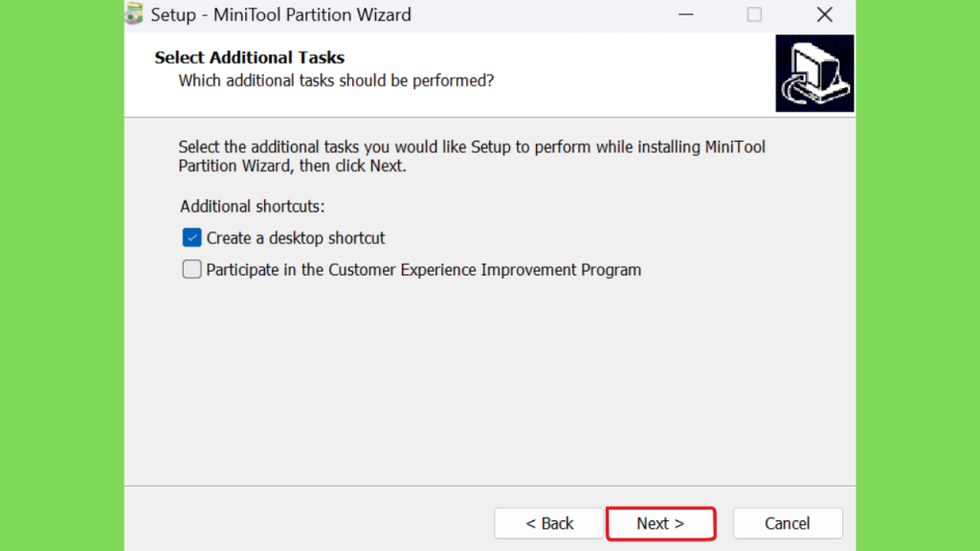
Task: Click the "Select Additional Tasks" heading
Action: 250,57
